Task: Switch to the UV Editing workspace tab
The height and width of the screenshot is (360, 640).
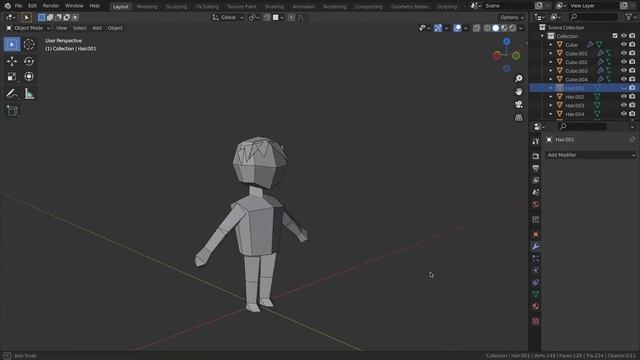Action: [207, 7]
